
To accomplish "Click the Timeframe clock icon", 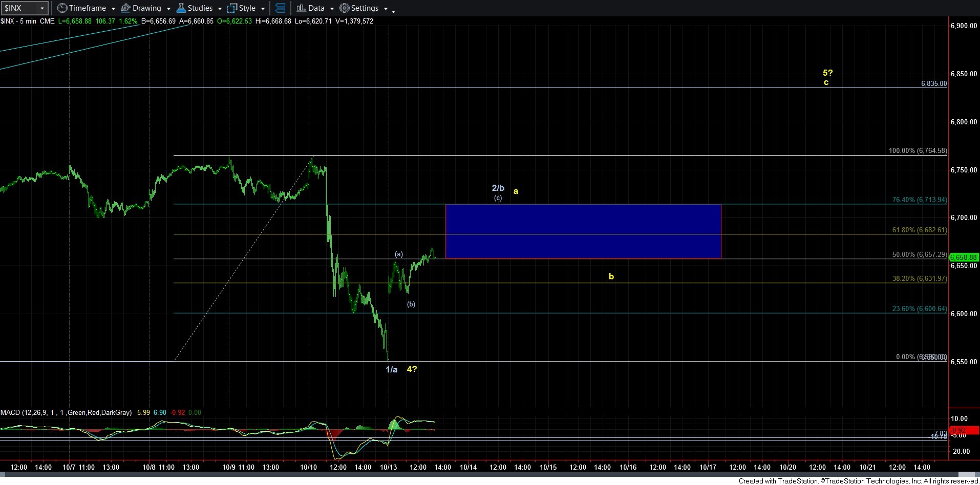I will [62, 8].
